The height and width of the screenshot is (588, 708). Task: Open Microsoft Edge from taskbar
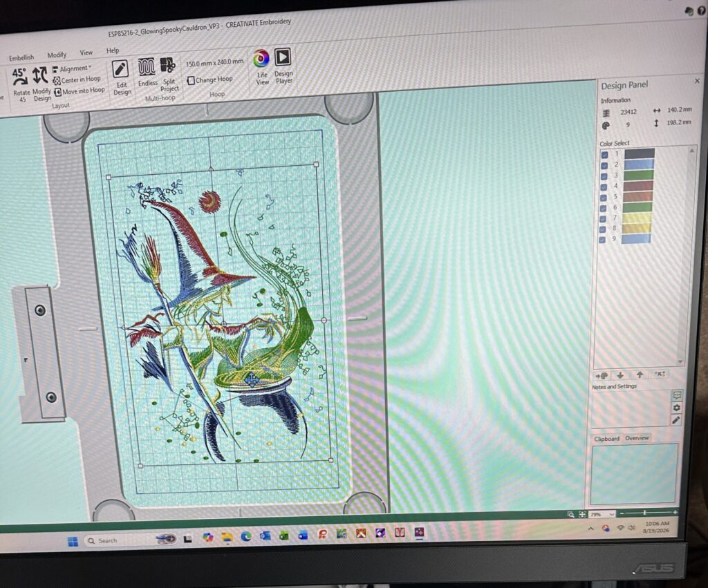pos(245,537)
